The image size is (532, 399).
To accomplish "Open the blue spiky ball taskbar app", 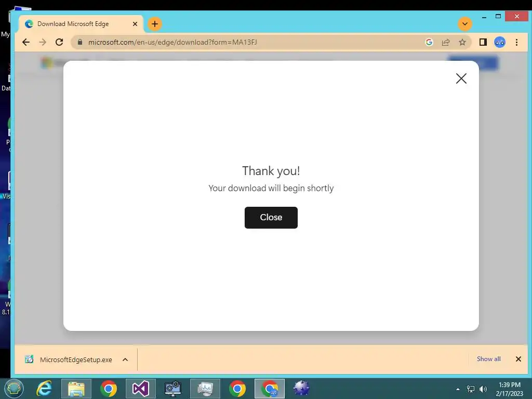I will click(301, 389).
